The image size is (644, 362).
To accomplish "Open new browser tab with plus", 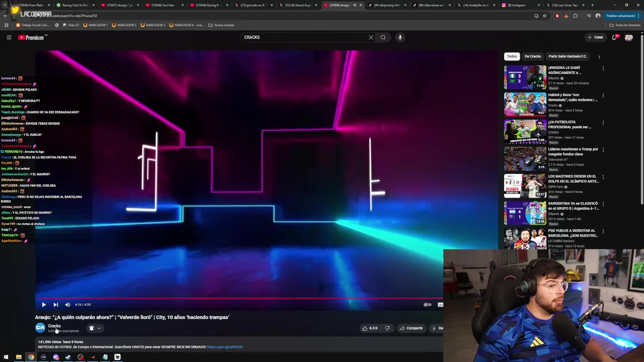I will 592,5.
